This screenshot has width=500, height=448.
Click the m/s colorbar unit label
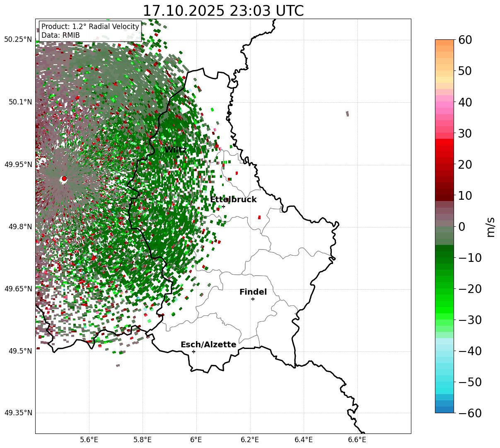[491, 226]
